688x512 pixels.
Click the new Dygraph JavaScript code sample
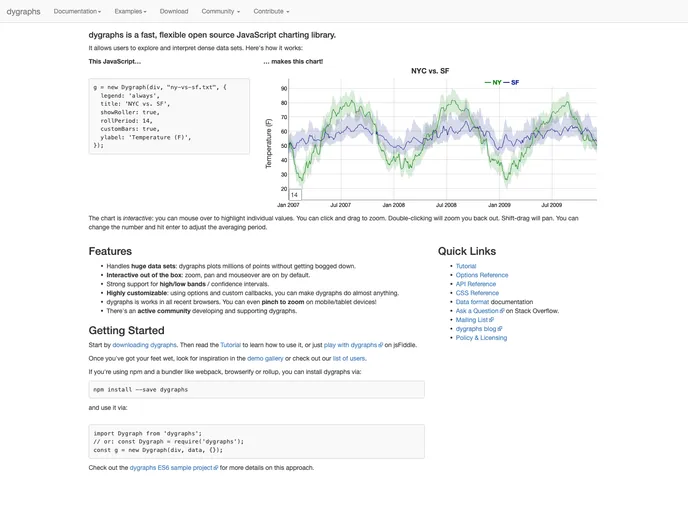click(169, 116)
